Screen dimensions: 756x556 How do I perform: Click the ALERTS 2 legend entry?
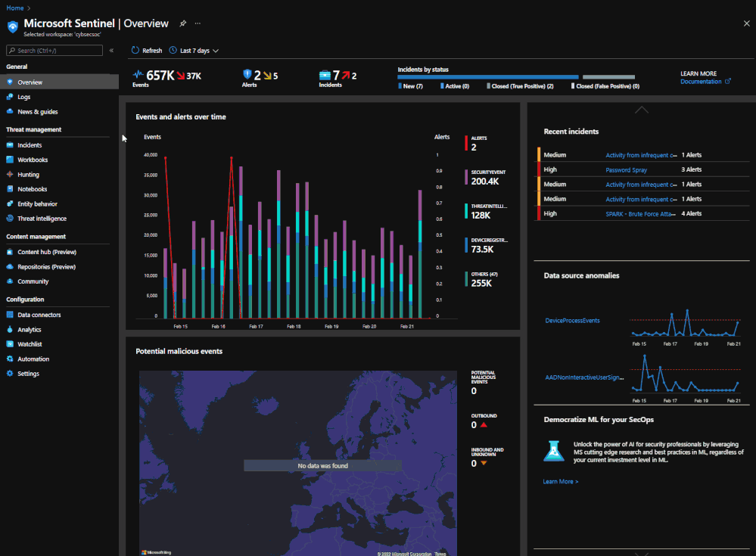pyautogui.click(x=476, y=144)
